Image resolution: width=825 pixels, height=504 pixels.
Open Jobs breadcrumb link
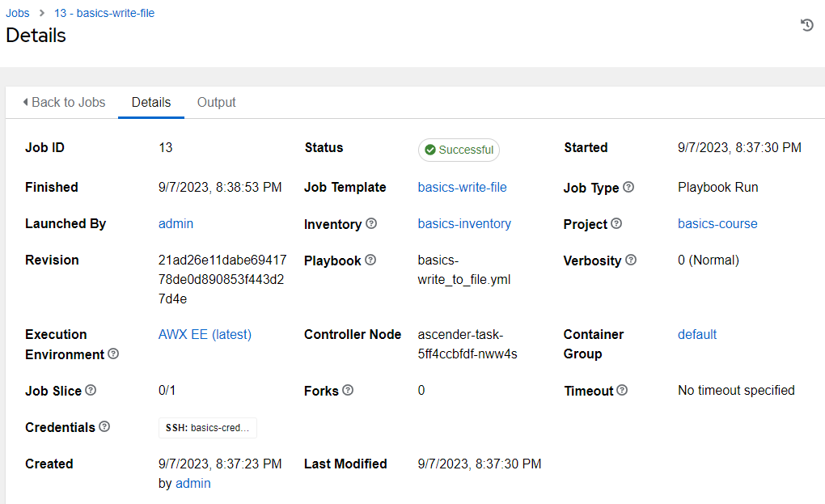pyautogui.click(x=18, y=13)
